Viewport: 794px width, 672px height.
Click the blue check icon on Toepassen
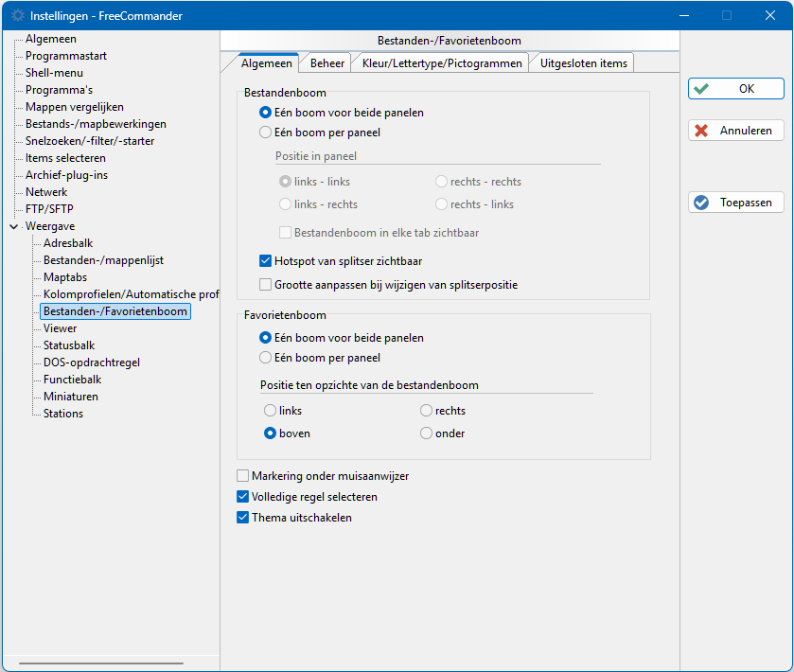pos(701,203)
